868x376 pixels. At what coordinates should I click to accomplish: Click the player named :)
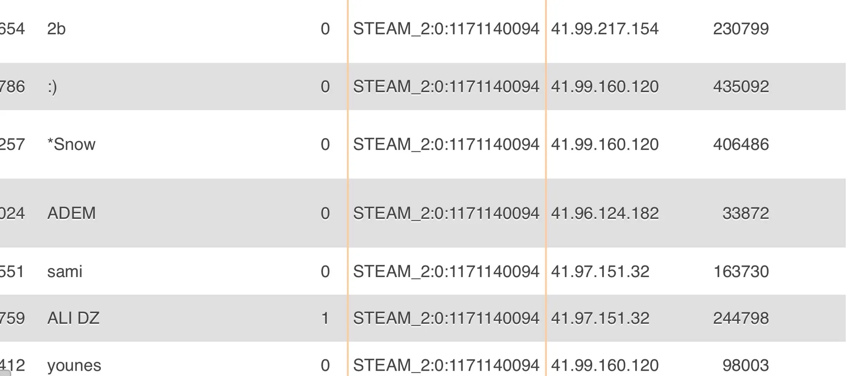(x=52, y=87)
